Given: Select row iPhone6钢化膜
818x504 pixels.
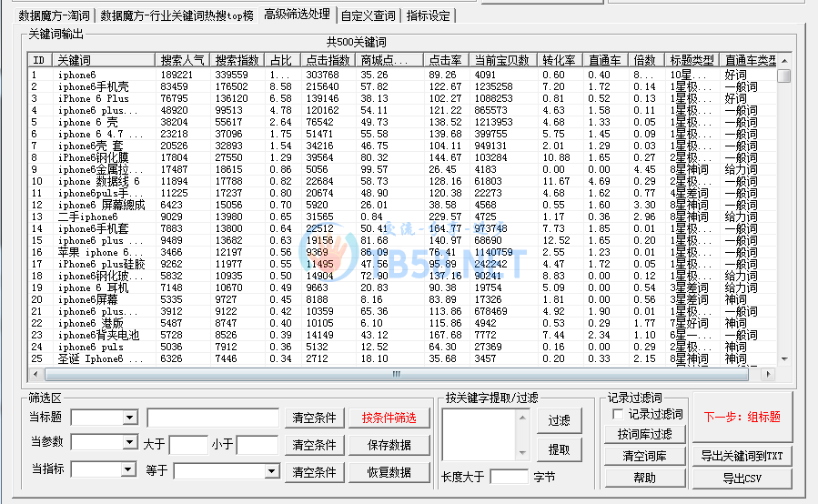Looking at the screenshot, I should [402, 157].
